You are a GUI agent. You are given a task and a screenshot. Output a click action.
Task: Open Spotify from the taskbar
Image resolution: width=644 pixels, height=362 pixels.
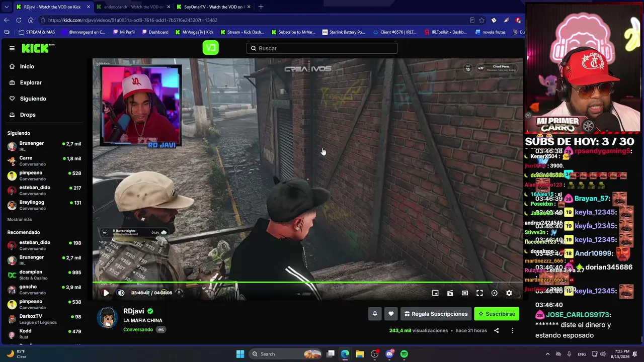(404, 354)
